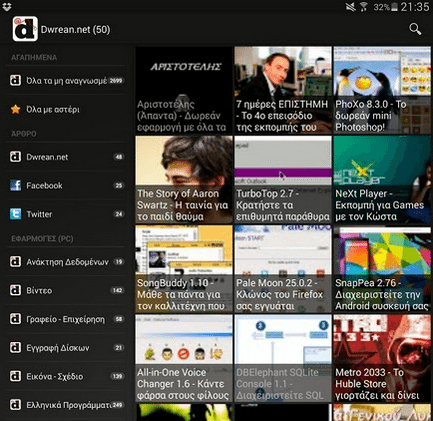The height and width of the screenshot is (421, 433).
Task: Show Όλα με αστέρι starred items
Action: tap(65, 109)
